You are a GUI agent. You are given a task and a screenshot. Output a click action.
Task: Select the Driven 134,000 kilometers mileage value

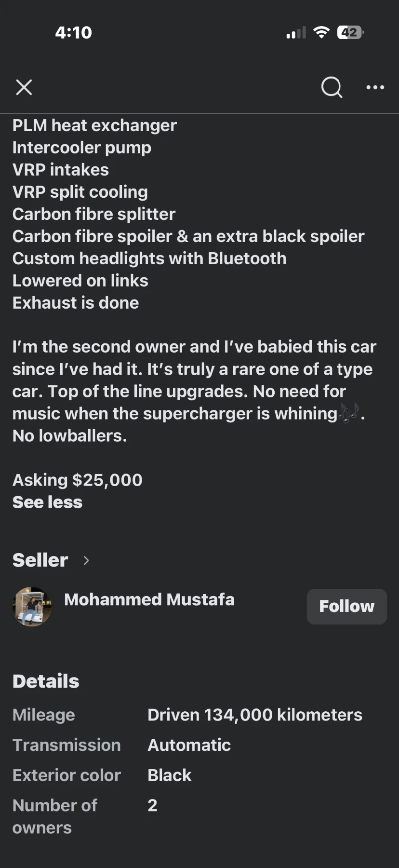(x=254, y=715)
